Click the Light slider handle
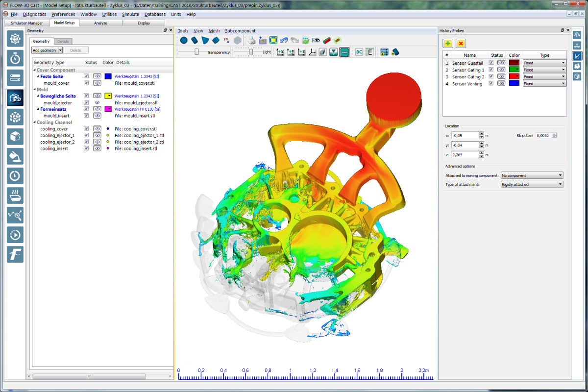 coord(251,51)
